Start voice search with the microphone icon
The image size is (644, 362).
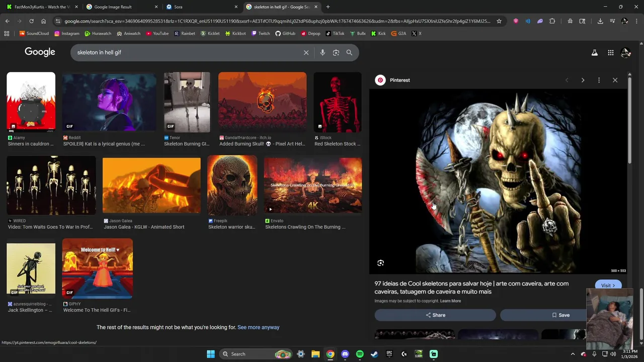click(323, 52)
